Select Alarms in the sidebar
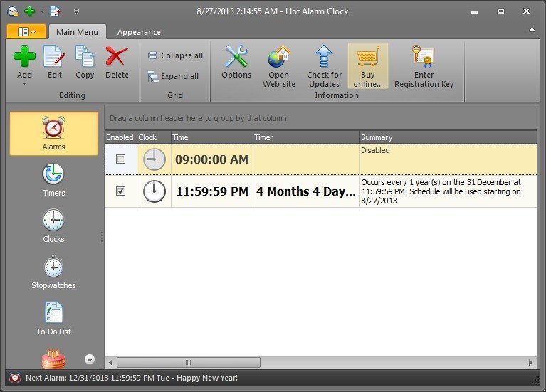 [x=53, y=134]
